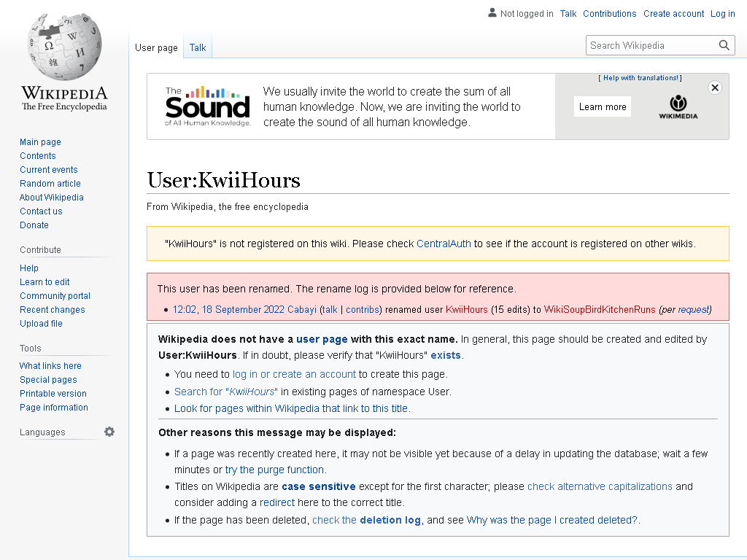
Task: Click Look for pages that link to this title
Action: (291, 408)
